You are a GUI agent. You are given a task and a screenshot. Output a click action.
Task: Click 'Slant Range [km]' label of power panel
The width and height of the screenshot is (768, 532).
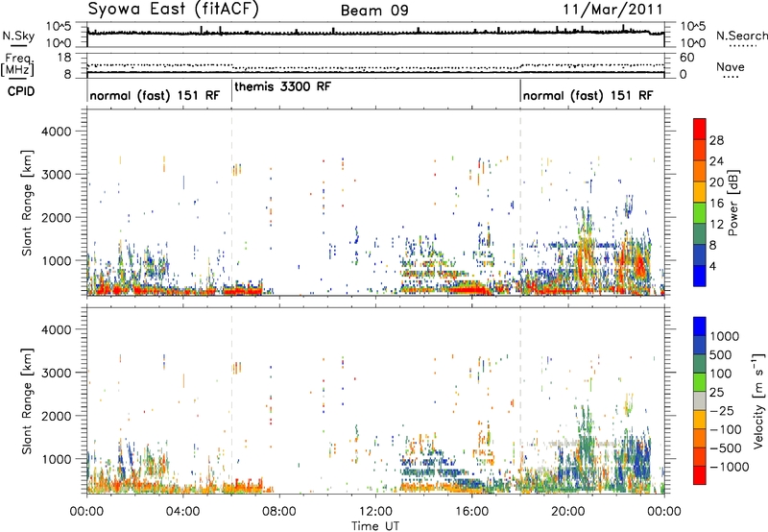27,203
